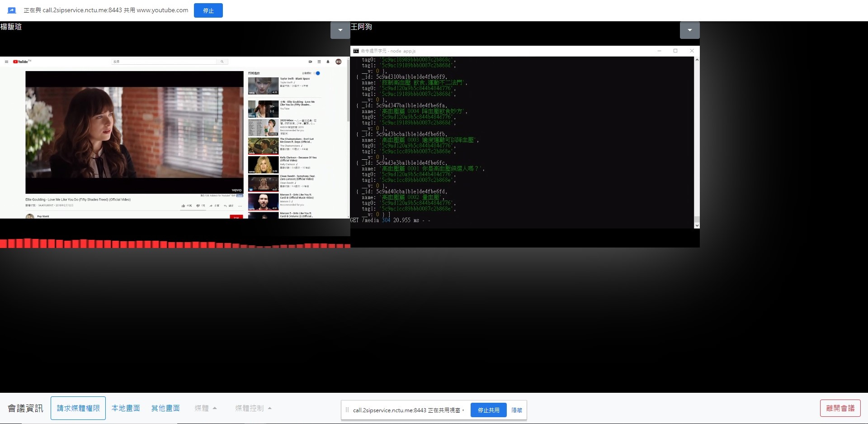Click the command prompt title bar icon
Screen dimensions: 868x424
click(356, 51)
